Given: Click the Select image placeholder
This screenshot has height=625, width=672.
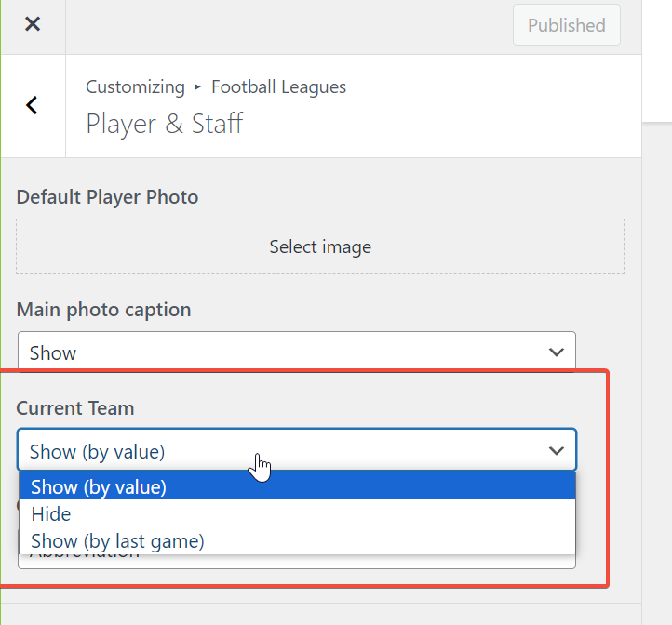Looking at the screenshot, I should (320, 246).
